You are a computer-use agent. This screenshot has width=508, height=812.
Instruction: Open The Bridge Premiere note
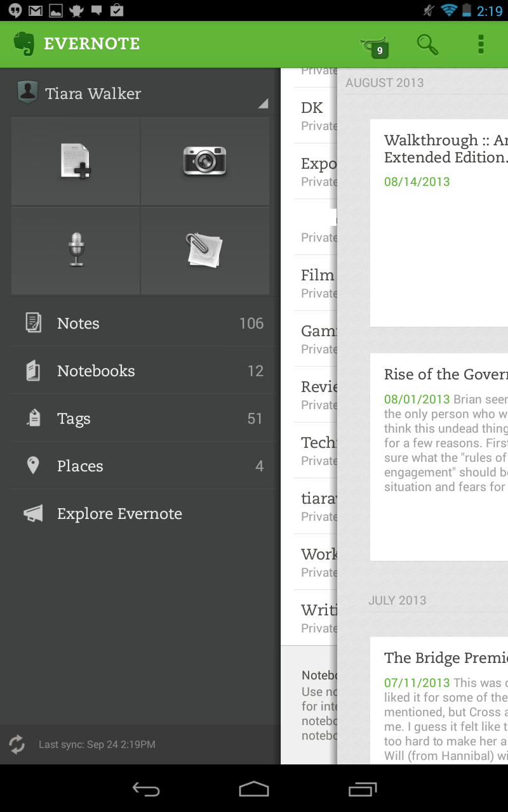point(438,698)
